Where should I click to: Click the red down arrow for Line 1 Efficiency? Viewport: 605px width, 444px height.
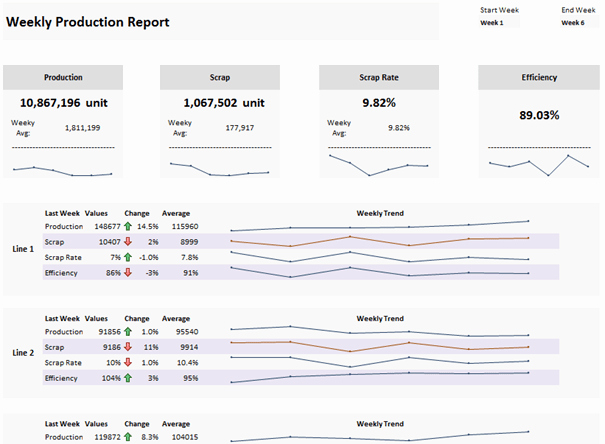coord(128,273)
